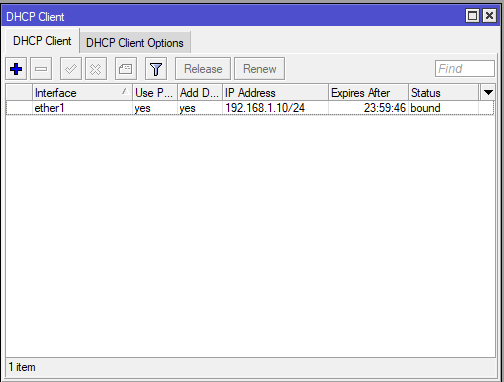Focus the Find search field
Screen dimensions: 504x382
[x=465, y=69]
